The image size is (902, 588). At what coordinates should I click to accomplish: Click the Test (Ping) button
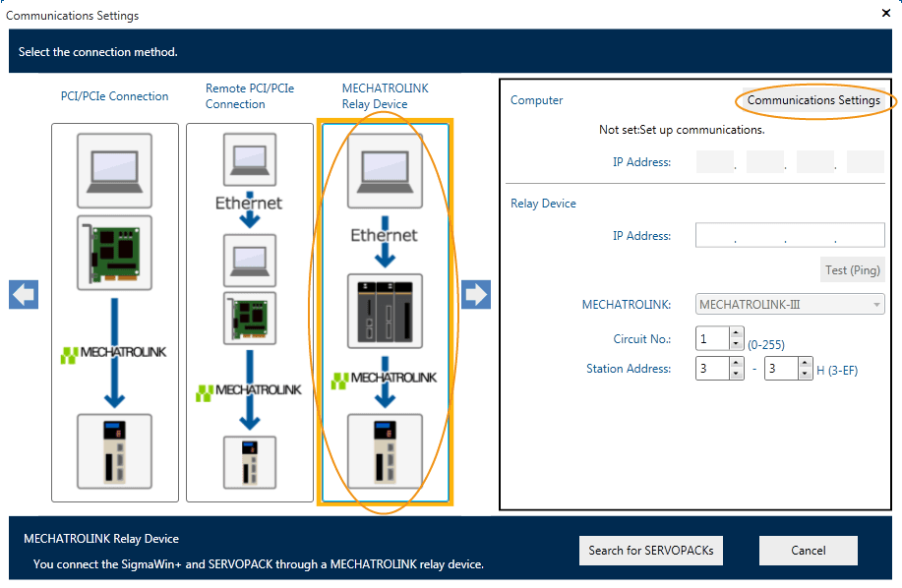850,270
